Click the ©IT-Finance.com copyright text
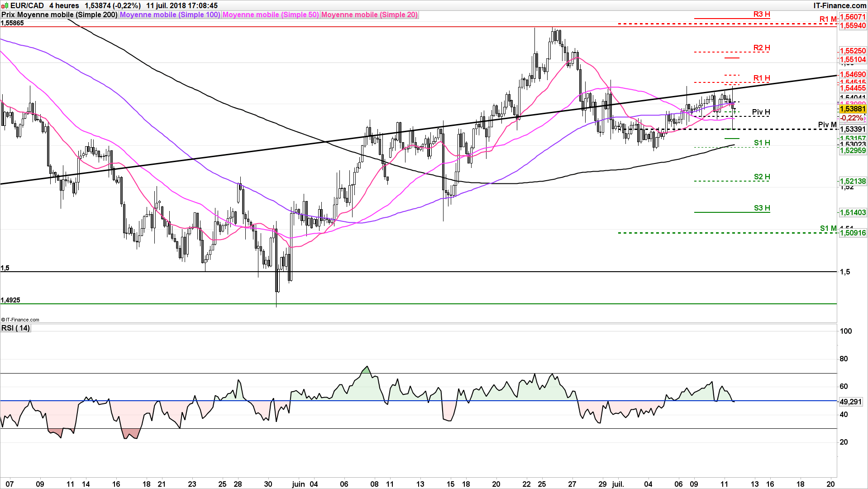The image size is (868, 489). [x=20, y=320]
